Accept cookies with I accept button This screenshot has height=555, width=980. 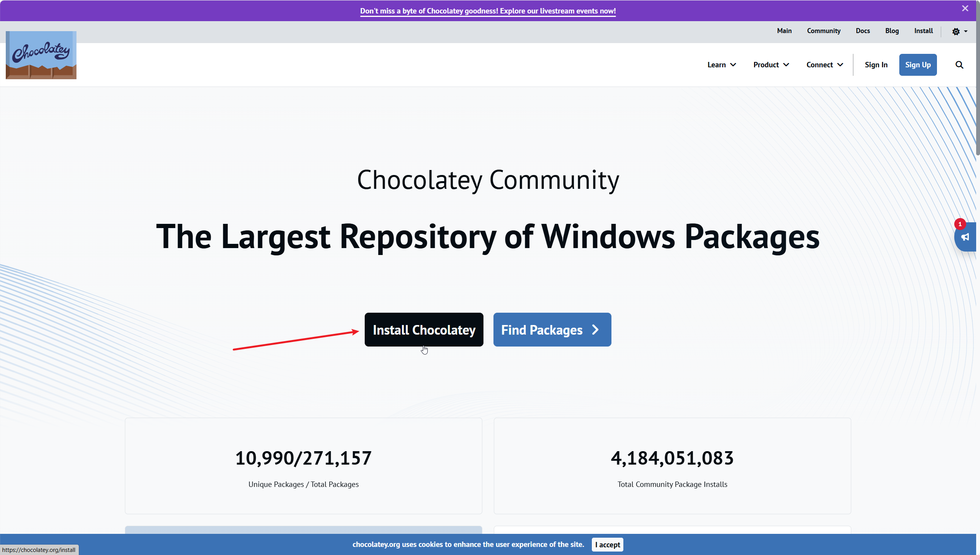607,544
